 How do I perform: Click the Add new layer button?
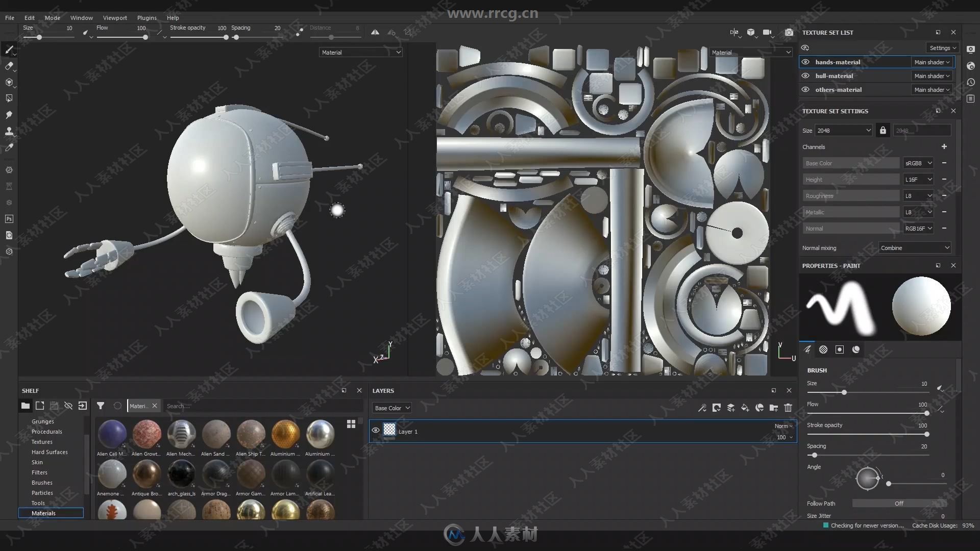pos(731,407)
